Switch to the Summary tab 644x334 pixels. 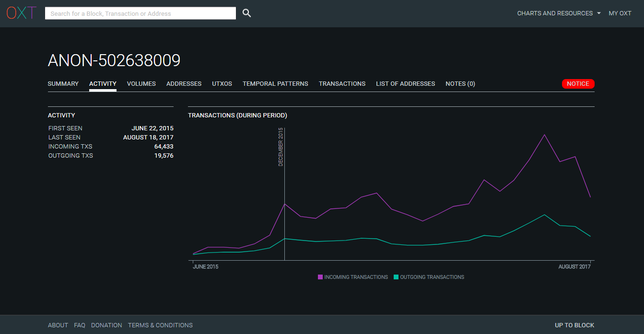point(63,84)
